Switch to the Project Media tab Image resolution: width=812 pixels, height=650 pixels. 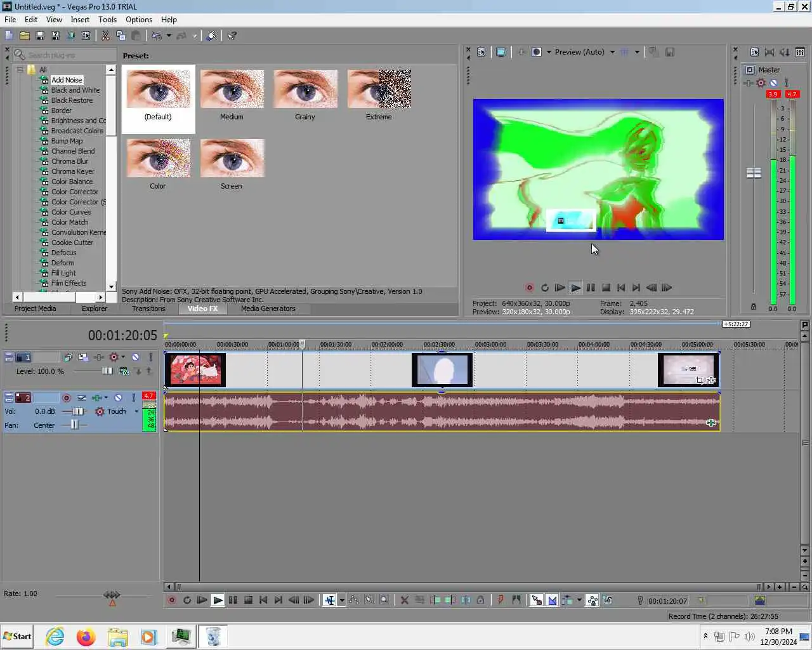pos(35,309)
